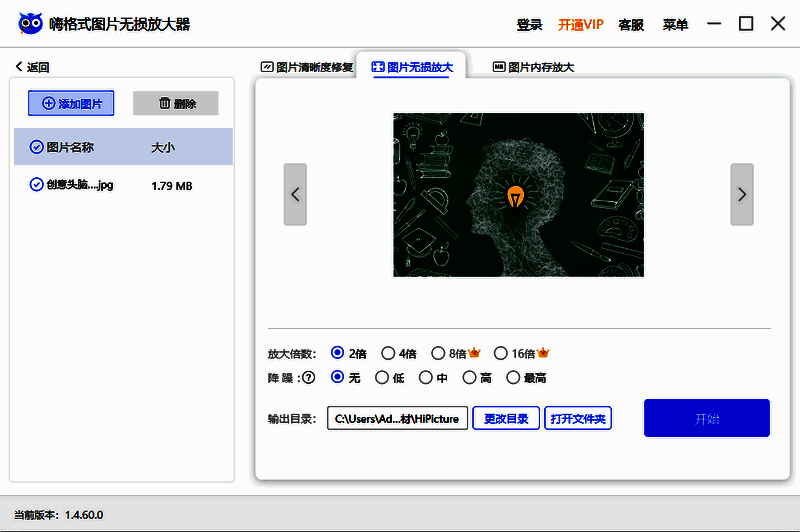Start processing with 开始 button
Viewport: 800px width, 532px height.
[x=707, y=418]
